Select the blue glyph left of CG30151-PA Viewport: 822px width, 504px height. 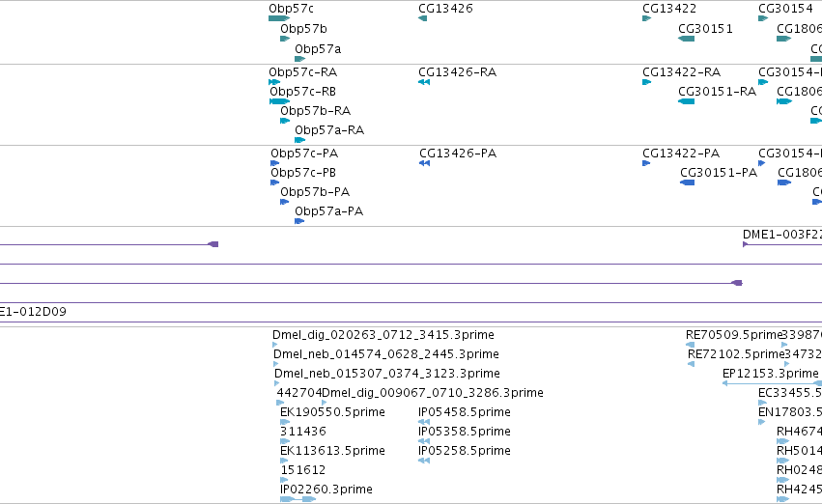point(688,182)
